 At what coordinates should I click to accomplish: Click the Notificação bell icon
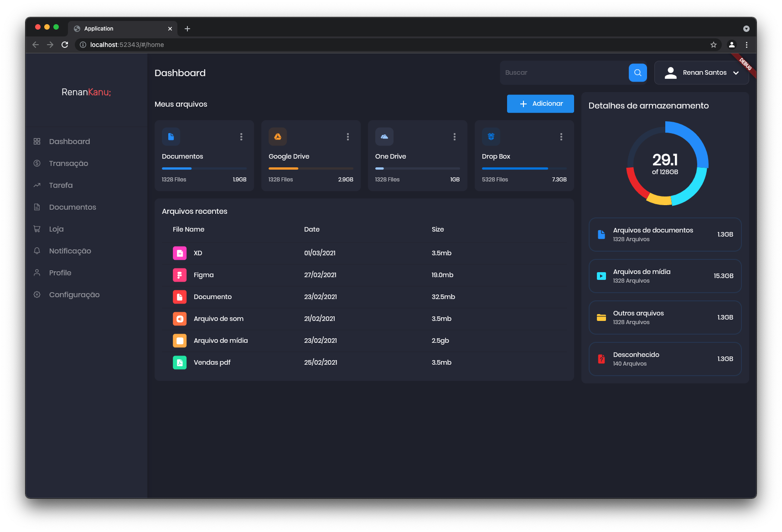click(x=37, y=250)
